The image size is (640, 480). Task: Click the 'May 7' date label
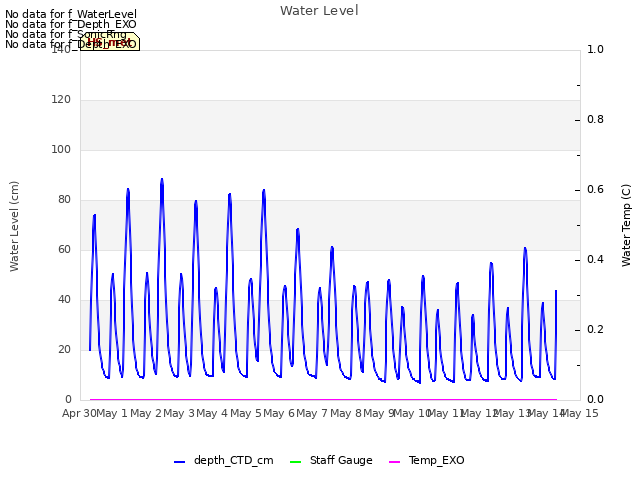[313, 413]
